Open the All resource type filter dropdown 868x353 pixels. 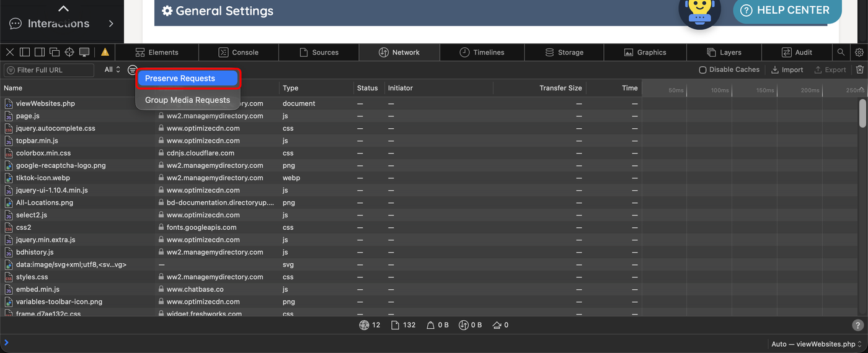[x=112, y=70]
